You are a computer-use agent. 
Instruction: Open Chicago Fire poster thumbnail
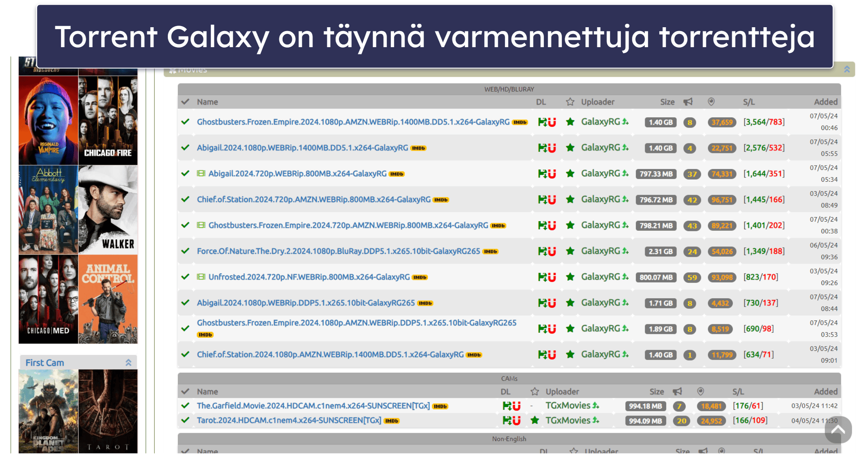108,120
